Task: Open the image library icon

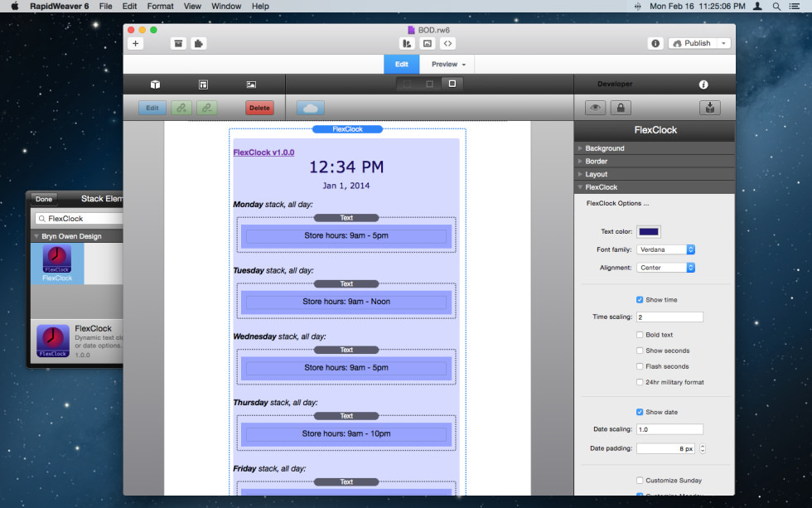Action: point(251,85)
